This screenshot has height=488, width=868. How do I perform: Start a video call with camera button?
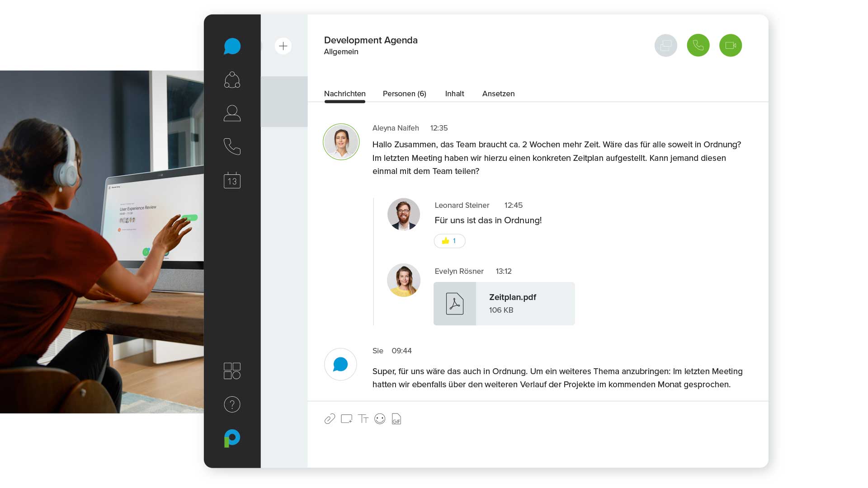[731, 46]
